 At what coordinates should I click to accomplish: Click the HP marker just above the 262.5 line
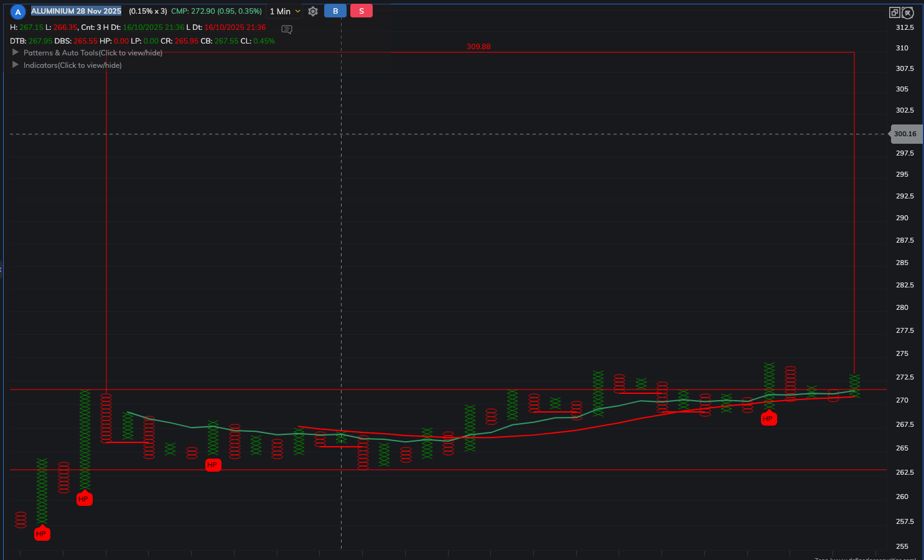click(x=213, y=465)
